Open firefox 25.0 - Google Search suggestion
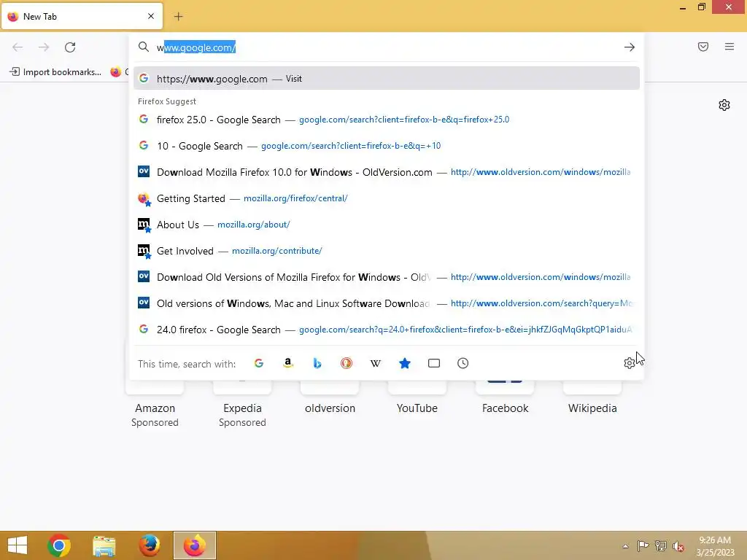Image resolution: width=747 pixels, height=560 pixels. pyautogui.click(x=387, y=120)
